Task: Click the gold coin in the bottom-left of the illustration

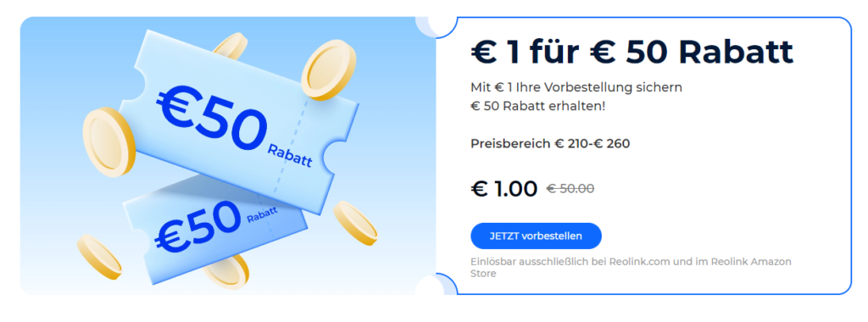Action: 98,256
